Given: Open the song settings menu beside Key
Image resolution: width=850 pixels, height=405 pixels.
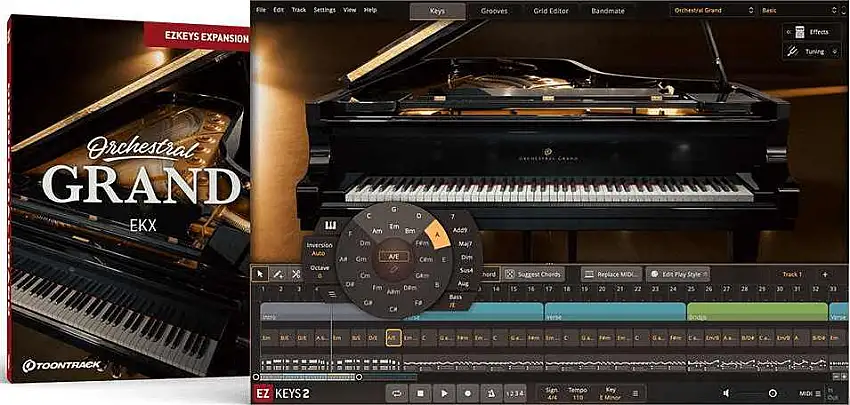Looking at the screenshot, I should pyautogui.click(x=636, y=394).
